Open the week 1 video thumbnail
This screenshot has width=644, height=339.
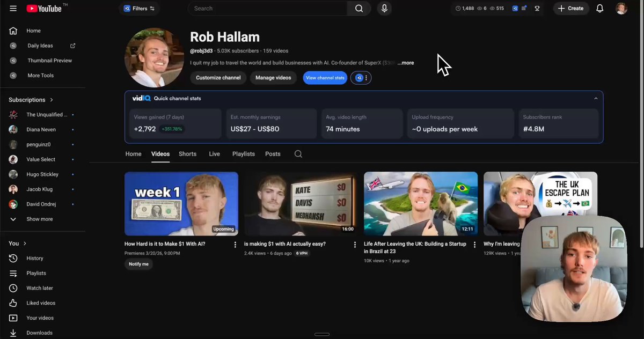(181, 203)
